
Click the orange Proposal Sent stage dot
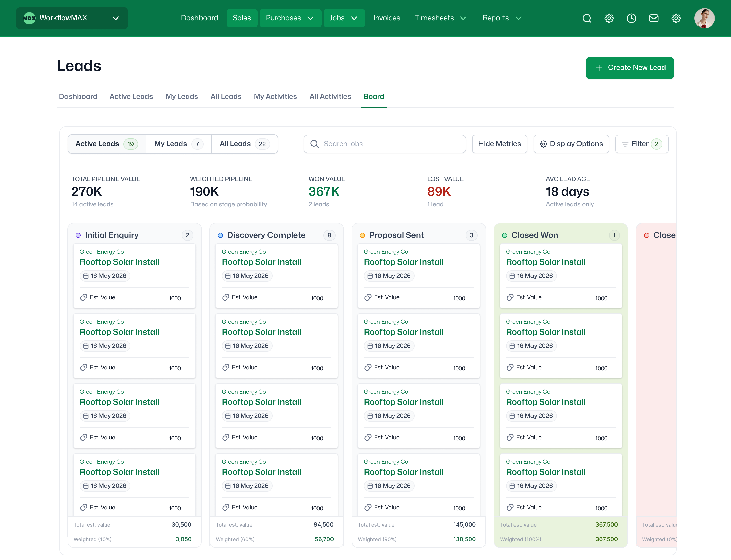[x=362, y=235]
